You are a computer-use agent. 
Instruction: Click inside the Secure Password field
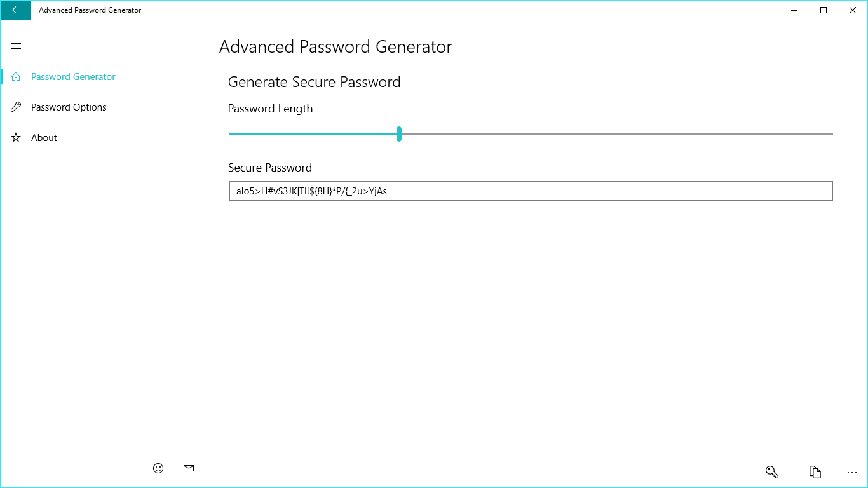click(530, 191)
